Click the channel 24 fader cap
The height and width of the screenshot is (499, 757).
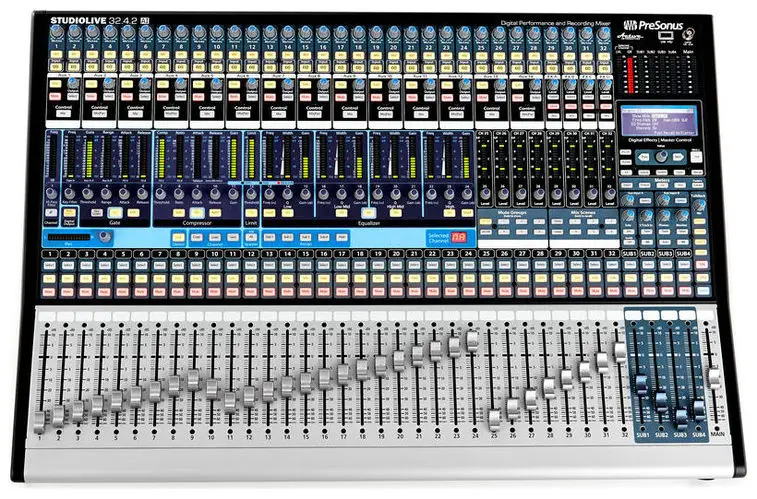[x=472, y=340]
